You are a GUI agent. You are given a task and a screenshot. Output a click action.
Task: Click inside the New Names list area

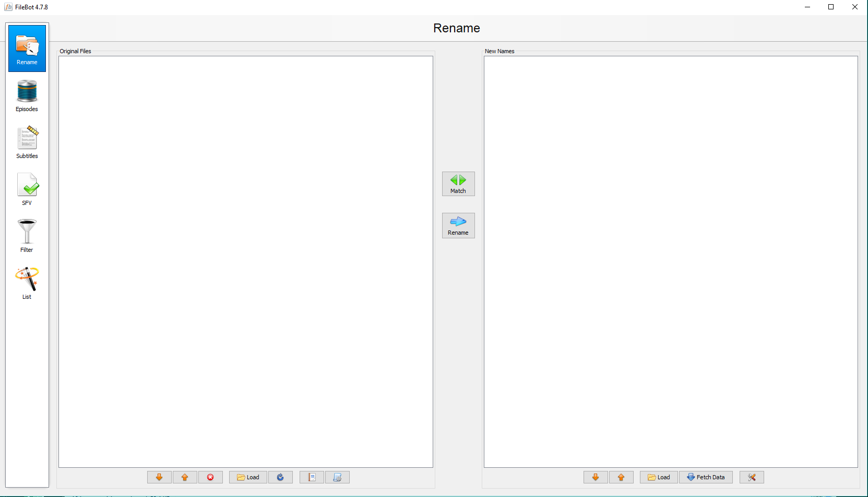pos(671,262)
